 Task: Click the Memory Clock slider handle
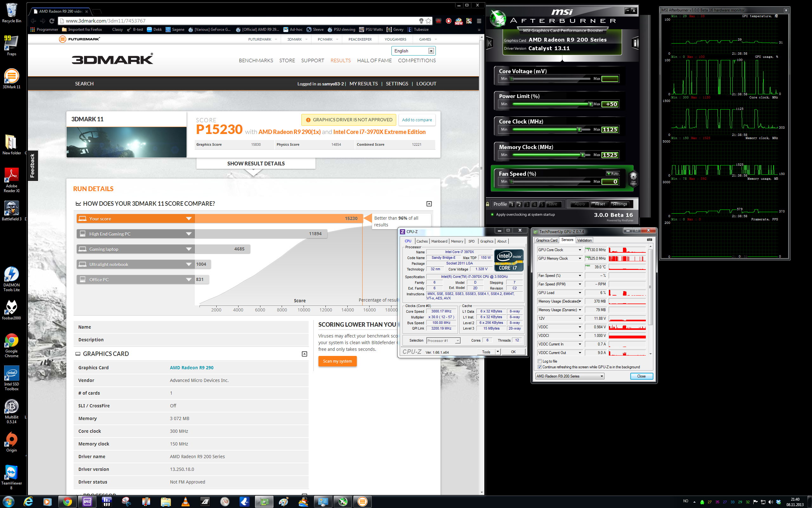(583, 155)
